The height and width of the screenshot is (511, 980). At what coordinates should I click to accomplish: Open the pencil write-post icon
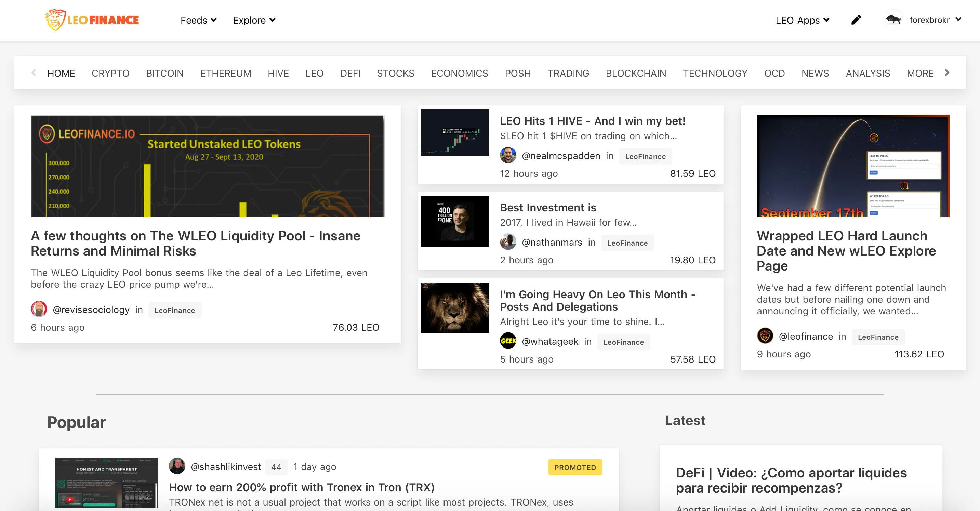click(x=856, y=20)
